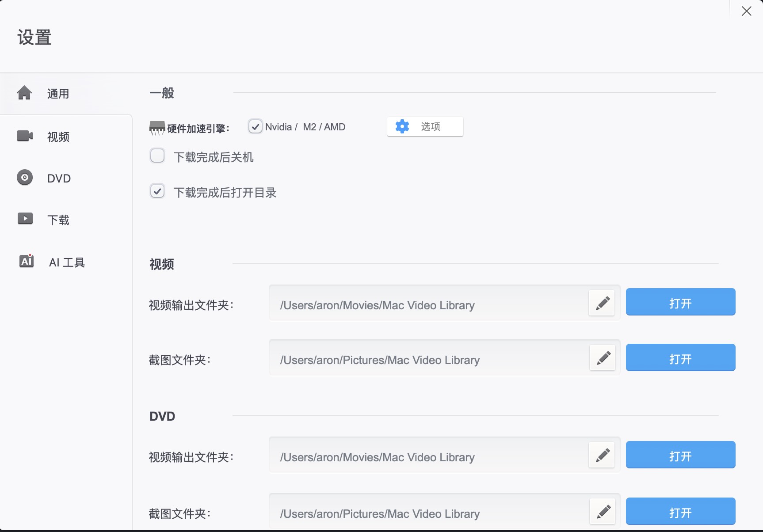
Task: Open the DVD section 截图文件夹
Action: [x=681, y=511]
